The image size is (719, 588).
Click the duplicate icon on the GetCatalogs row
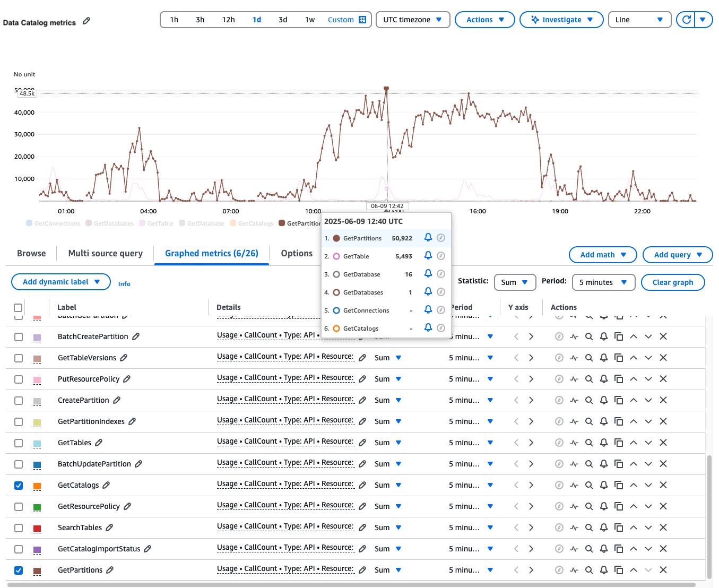[x=619, y=485]
